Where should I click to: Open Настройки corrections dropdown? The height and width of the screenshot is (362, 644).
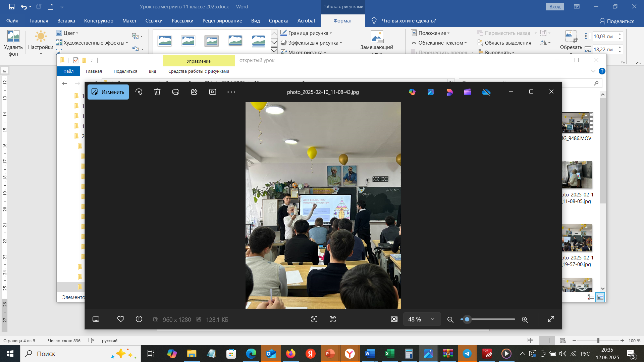[41, 43]
